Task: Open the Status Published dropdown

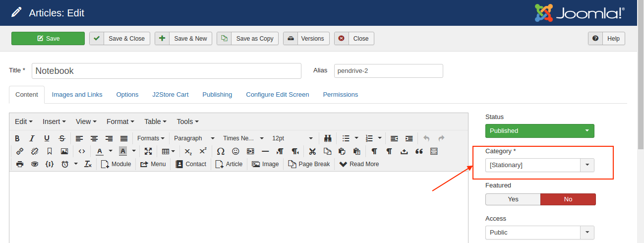Action: (x=539, y=131)
